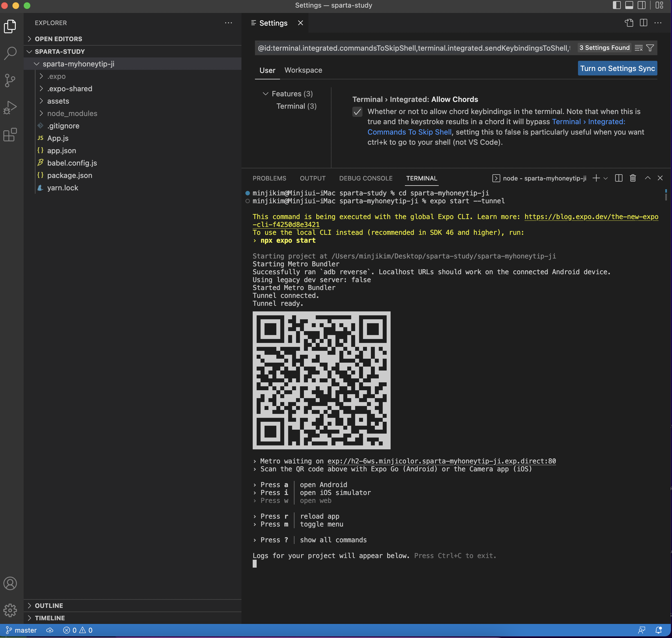Toggle primary sidebar in title bar
Screen dimensions: 672x638
click(x=617, y=5)
